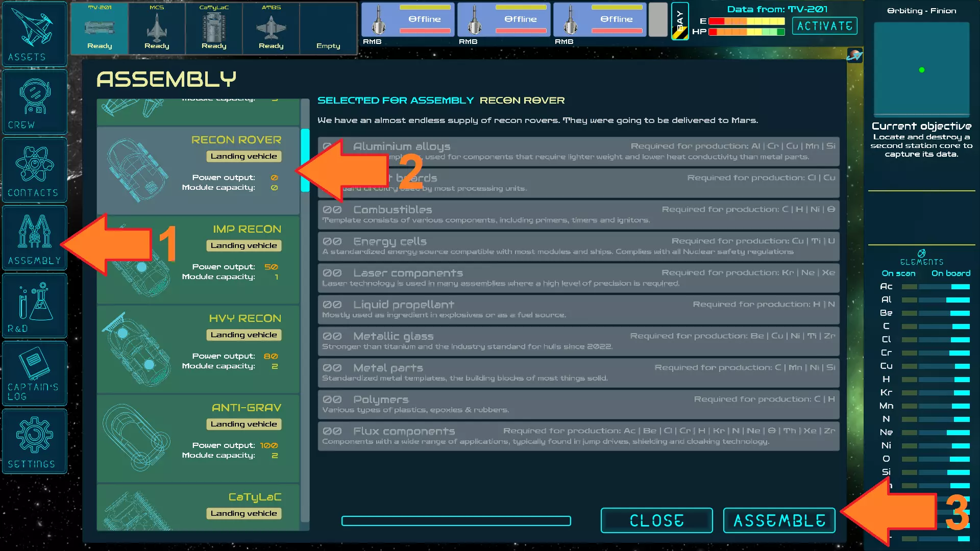Expand the Metallic glass component row
Viewport: 980px width, 551px height.
pyautogui.click(x=578, y=341)
